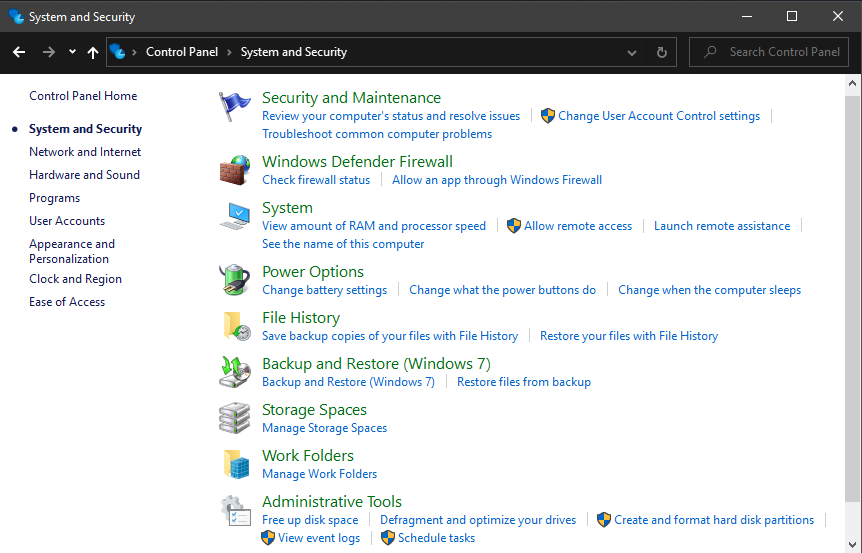Viewport: 862px width, 553px height.
Task: Select Control Panel Home in sidebar
Action: 83,96
